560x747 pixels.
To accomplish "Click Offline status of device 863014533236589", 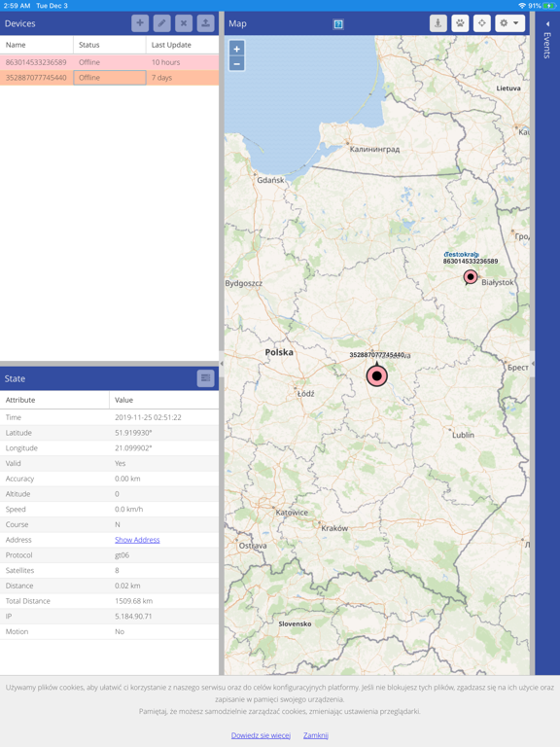I will [x=110, y=62].
